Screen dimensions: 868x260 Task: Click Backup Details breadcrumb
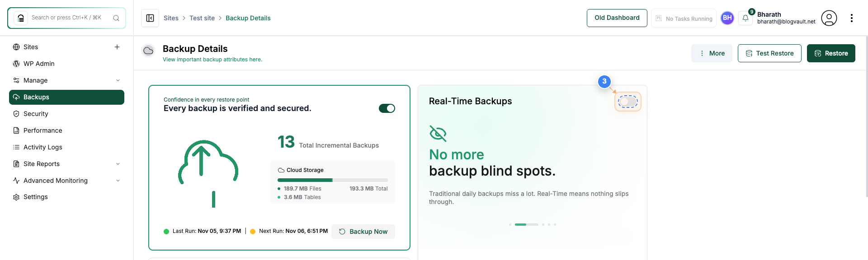248,18
